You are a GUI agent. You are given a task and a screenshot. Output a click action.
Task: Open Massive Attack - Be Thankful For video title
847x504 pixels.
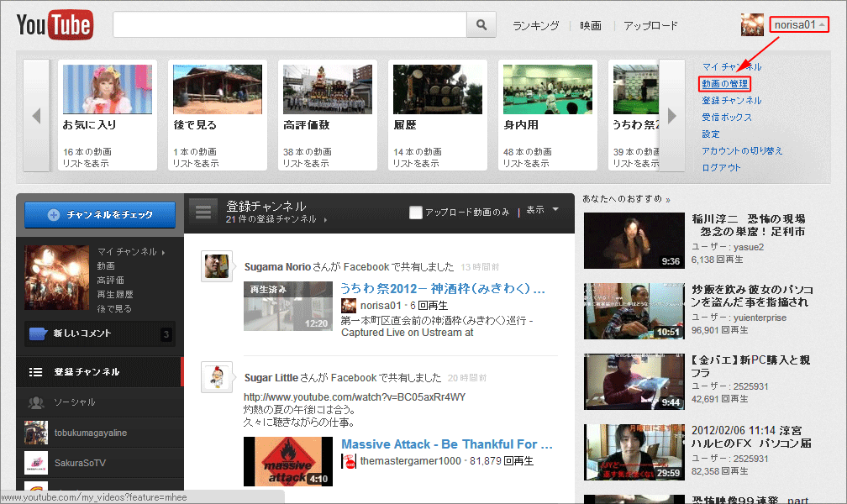tap(447, 444)
